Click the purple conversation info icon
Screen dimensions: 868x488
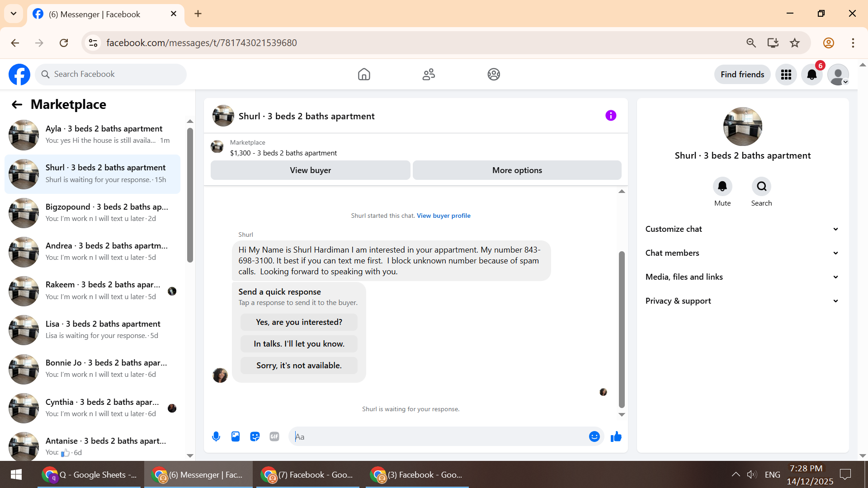pos(611,116)
